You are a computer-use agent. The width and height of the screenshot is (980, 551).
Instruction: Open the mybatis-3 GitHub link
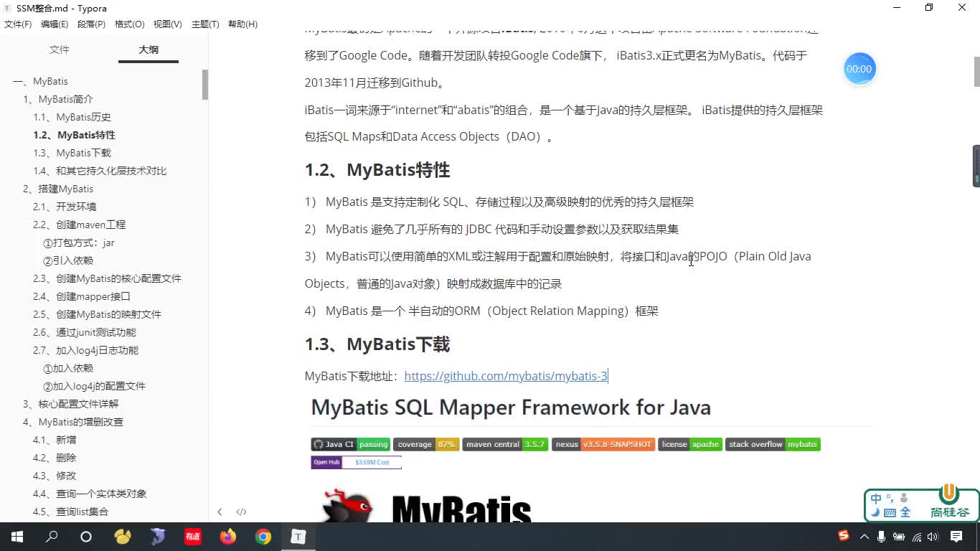coord(506,376)
